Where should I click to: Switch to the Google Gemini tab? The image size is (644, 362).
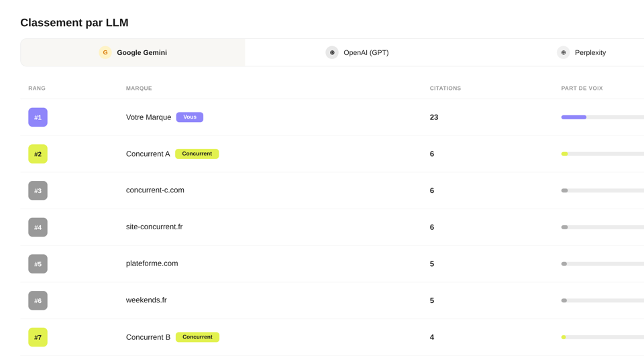[133, 52]
